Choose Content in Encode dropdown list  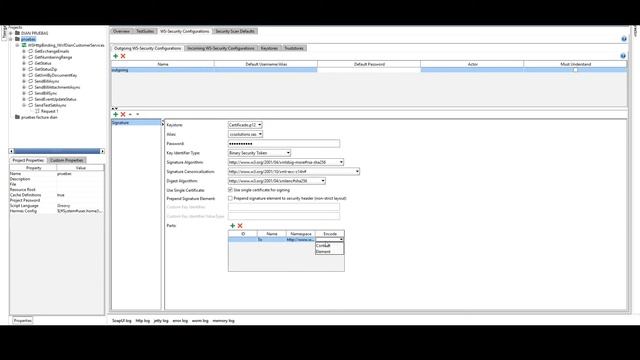click(329, 246)
